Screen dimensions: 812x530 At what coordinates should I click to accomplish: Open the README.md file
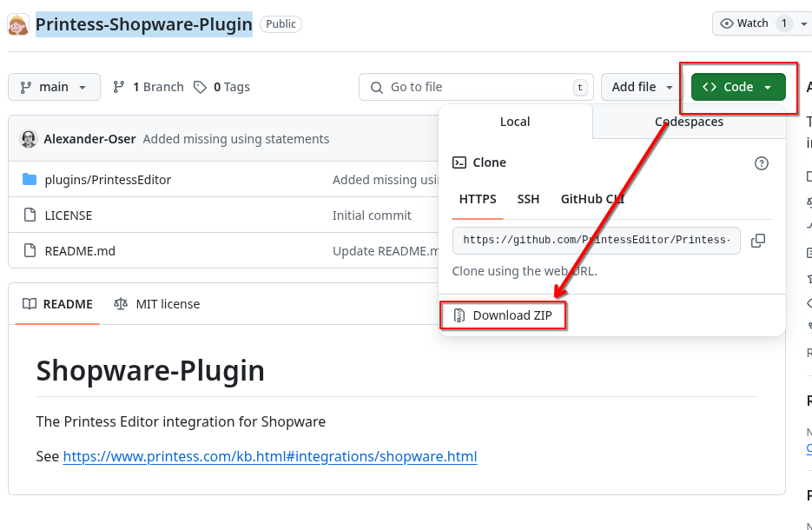(x=80, y=251)
